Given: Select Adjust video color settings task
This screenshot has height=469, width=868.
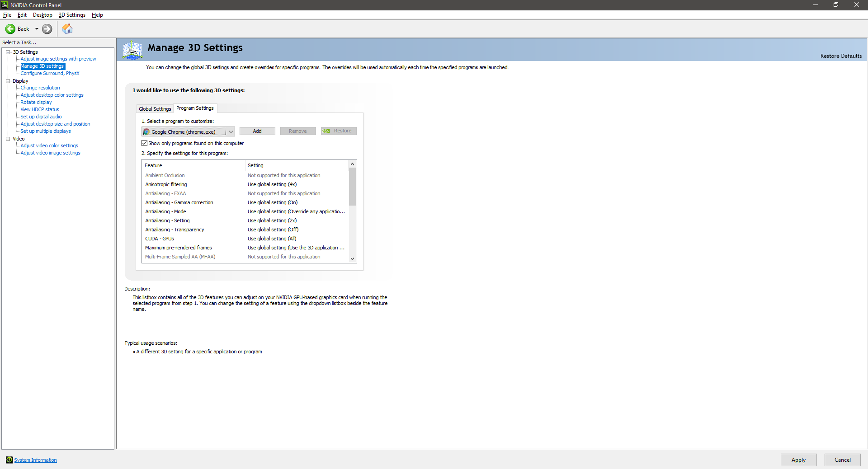Looking at the screenshot, I should [x=49, y=145].
